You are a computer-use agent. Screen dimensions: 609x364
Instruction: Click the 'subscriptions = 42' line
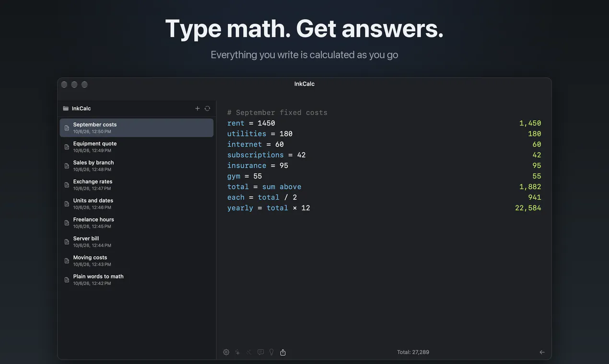coord(267,155)
